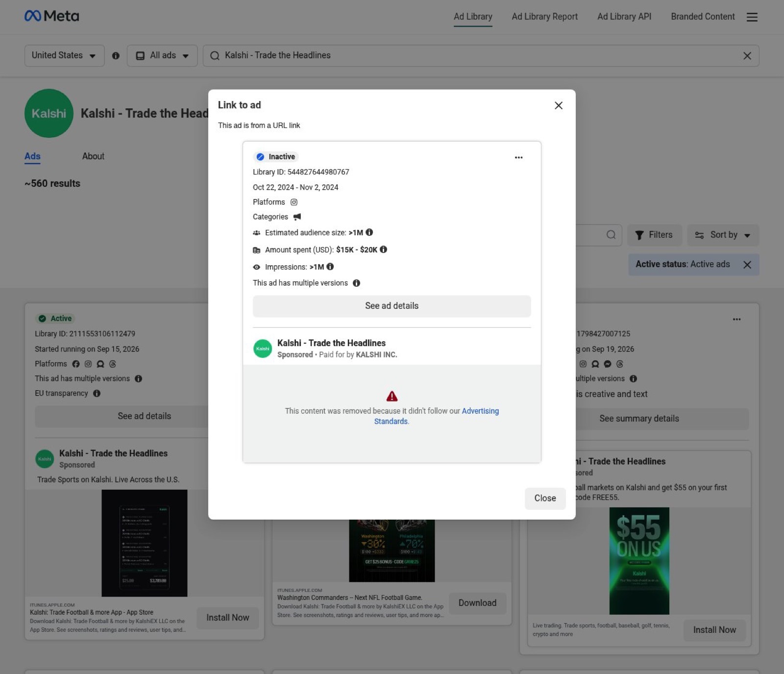This screenshot has width=784, height=674.
Task: Click Install Now on right ad card
Action: (714, 630)
